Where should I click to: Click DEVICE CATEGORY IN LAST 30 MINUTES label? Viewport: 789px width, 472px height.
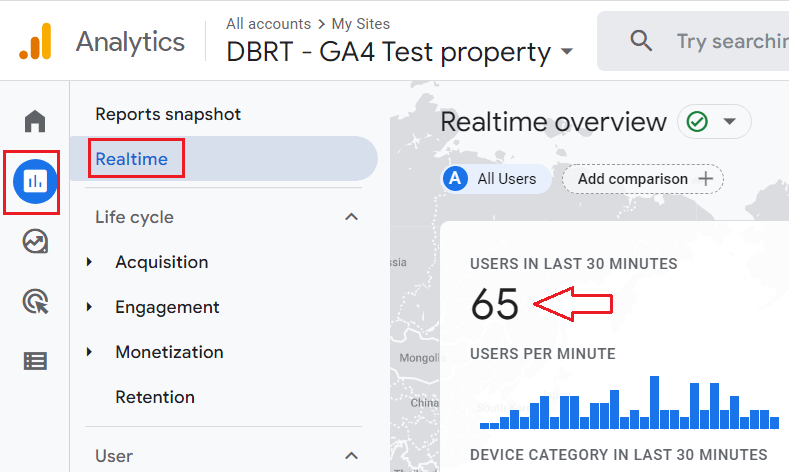point(618,455)
